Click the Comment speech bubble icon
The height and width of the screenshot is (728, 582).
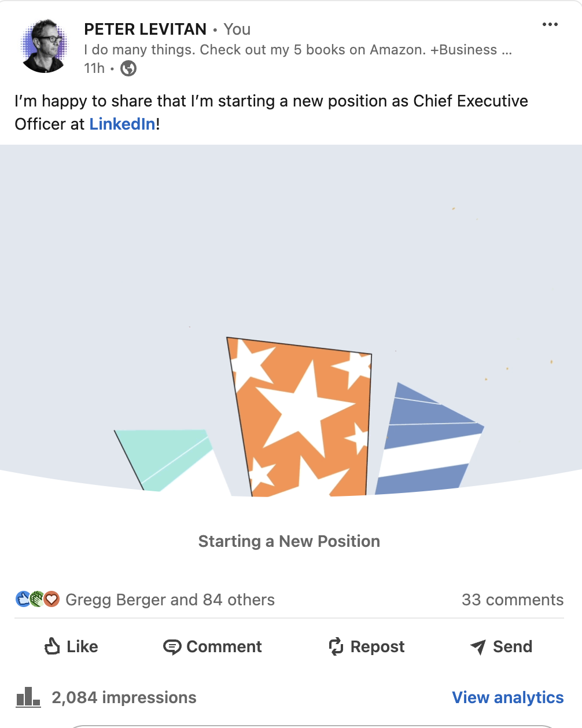click(172, 646)
